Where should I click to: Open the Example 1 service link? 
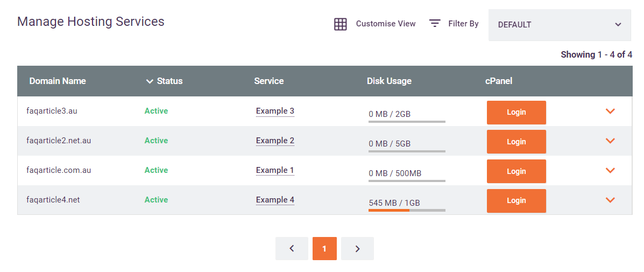[275, 170]
